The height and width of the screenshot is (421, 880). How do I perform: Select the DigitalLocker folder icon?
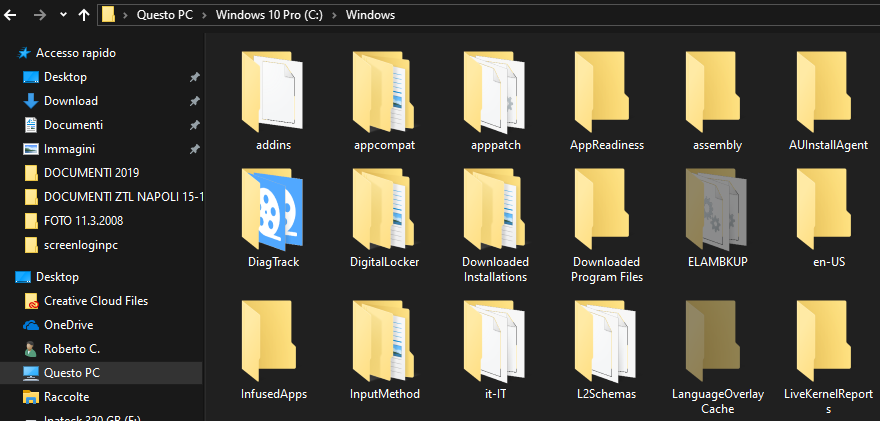384,209
